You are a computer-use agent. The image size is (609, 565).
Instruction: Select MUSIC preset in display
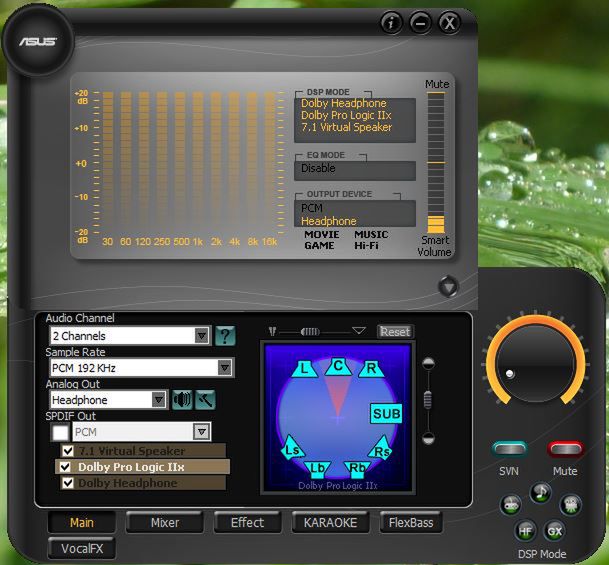(x=371, y=235)
